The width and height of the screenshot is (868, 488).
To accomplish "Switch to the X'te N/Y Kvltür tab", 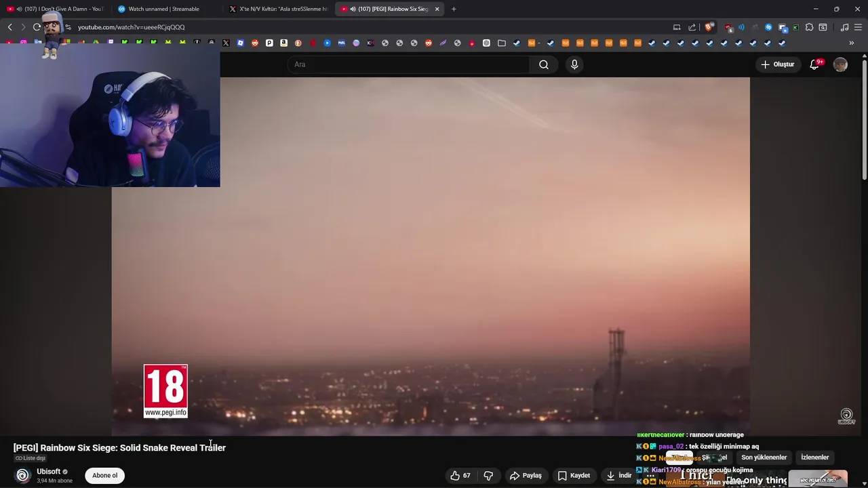I will click(279, 9).
